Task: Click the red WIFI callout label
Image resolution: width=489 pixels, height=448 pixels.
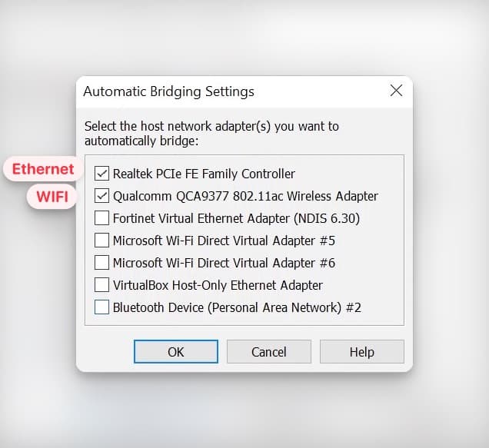Action: 52,197
